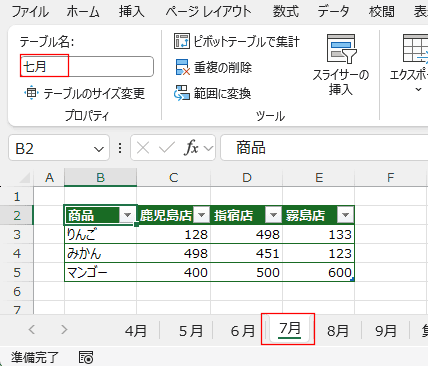428x366 pixels.
Task: Click the table resize handle at corner
Action: 352,279
